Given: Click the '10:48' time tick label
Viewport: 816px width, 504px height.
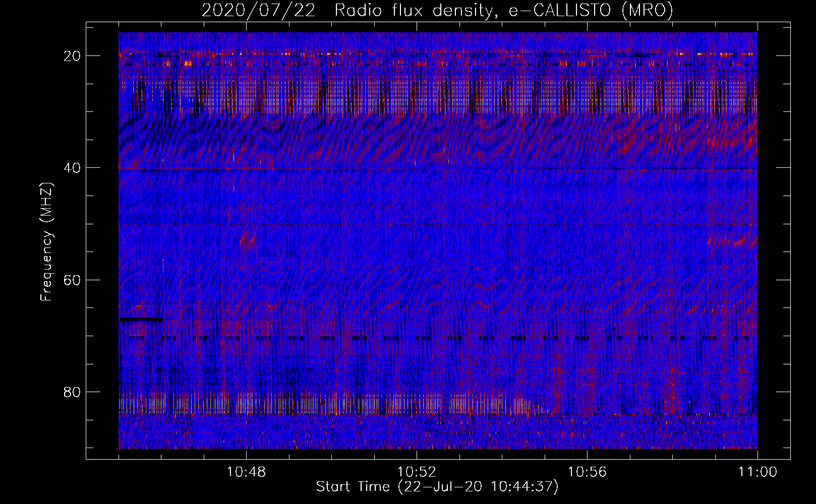Looking at the screenshot, I should (246, 472).
